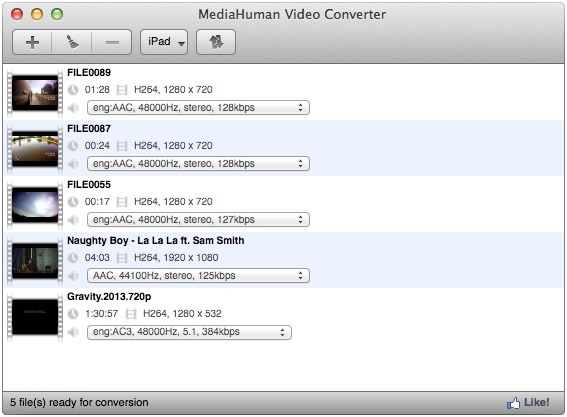Click the thumbs-up Like! link

tap(528, 403)
